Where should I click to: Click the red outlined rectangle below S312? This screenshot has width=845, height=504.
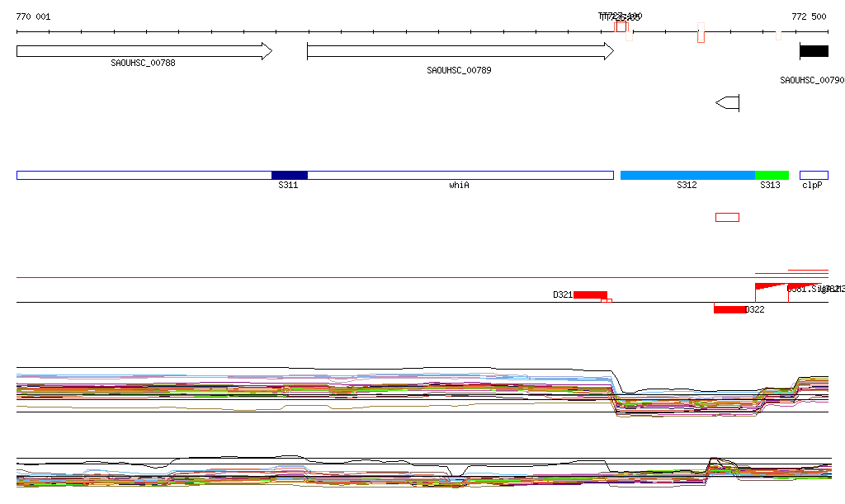[727, 217]
